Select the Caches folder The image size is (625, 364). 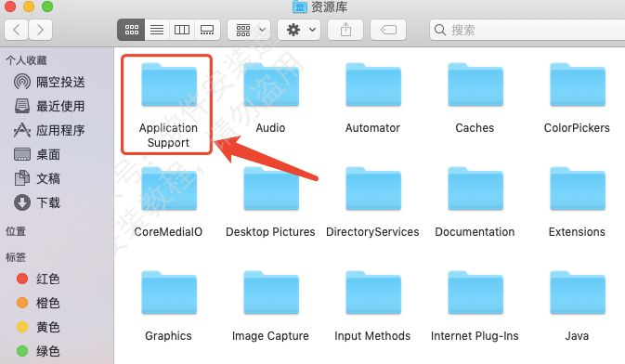click(x=475, y=98)
